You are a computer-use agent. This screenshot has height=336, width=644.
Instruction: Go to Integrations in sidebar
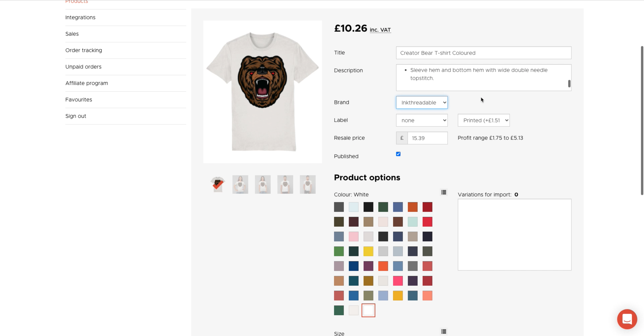coord(80,17)
